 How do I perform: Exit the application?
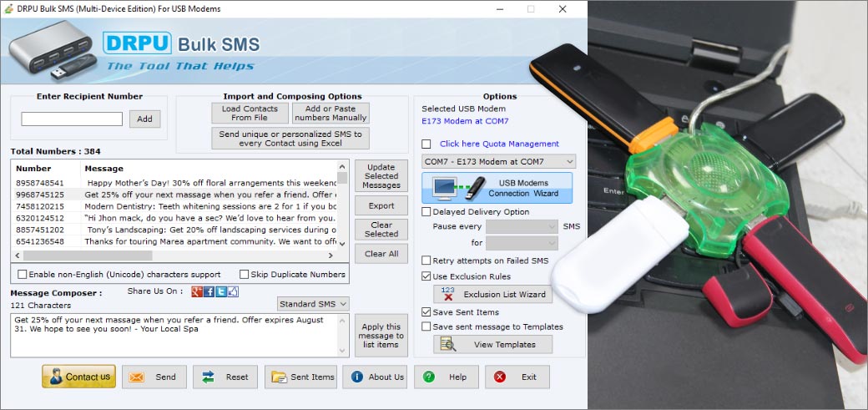coord(517,377)
